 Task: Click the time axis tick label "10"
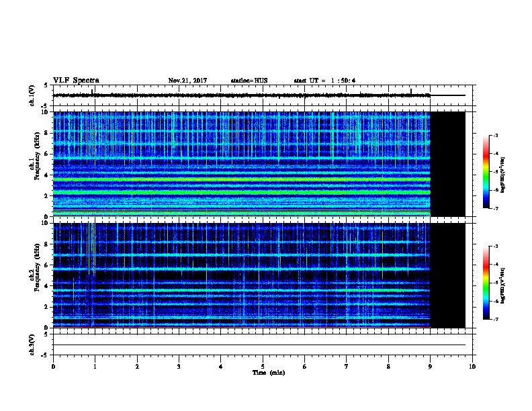click(x=472, y=366)
